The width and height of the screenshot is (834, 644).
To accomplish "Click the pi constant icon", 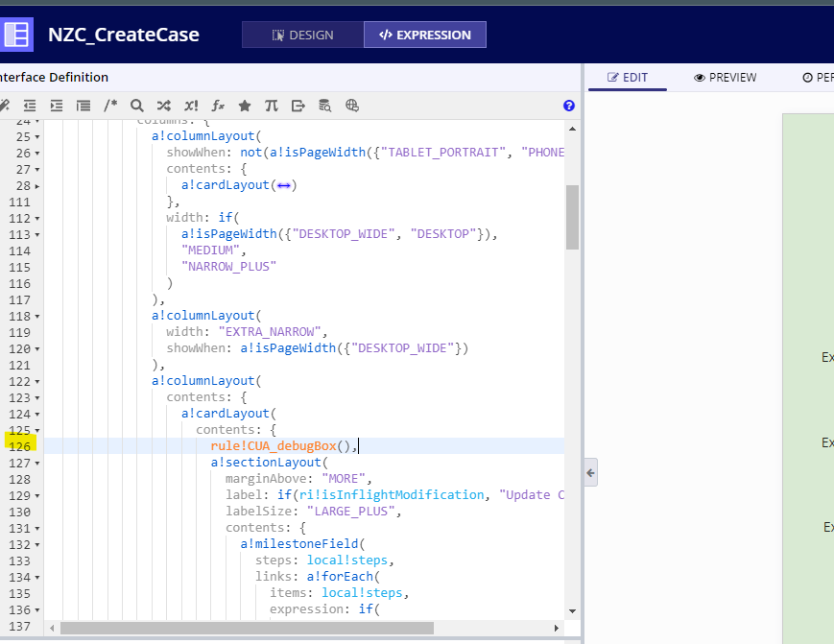I will coord(272,106).
